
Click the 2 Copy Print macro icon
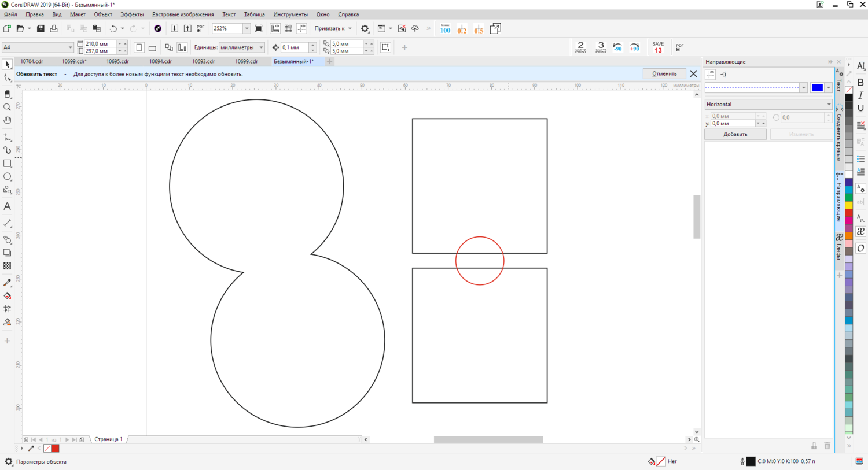pyautogui.click(x=580, y=47)
